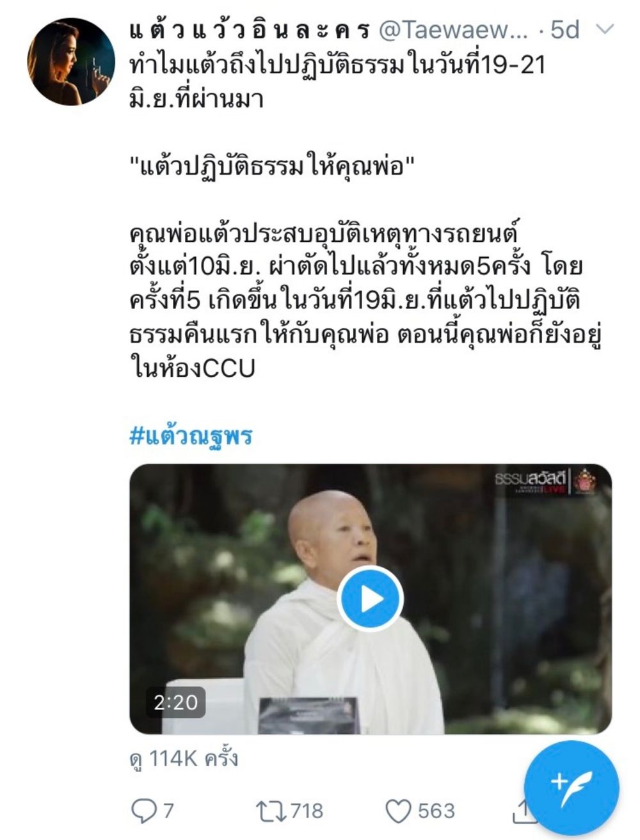640x840 pixels.
Task: Play the embedded video
Action: tap(370, 599)
